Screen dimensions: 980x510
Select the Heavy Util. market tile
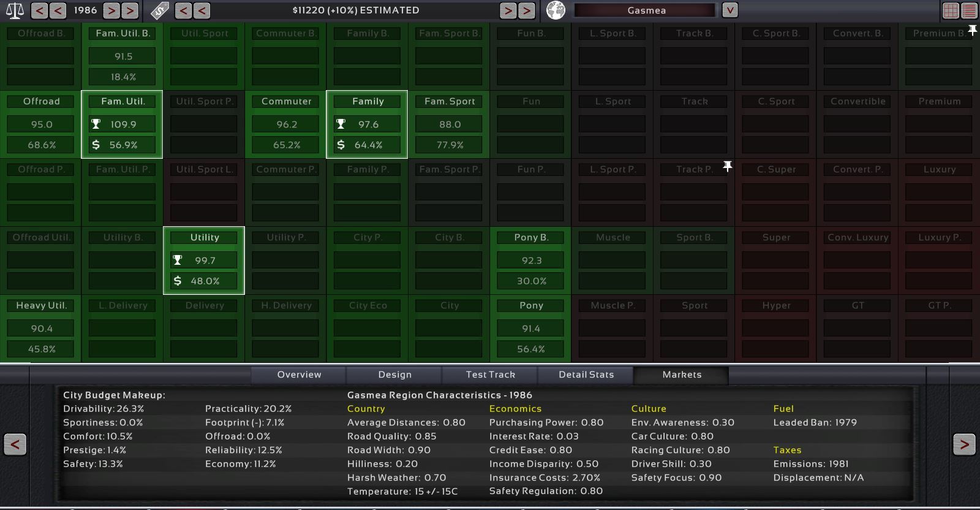41,328
